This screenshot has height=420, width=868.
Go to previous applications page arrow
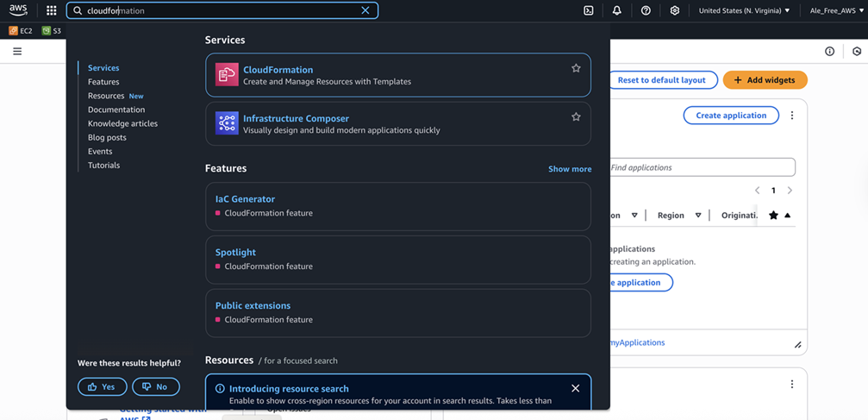[758, 191]
